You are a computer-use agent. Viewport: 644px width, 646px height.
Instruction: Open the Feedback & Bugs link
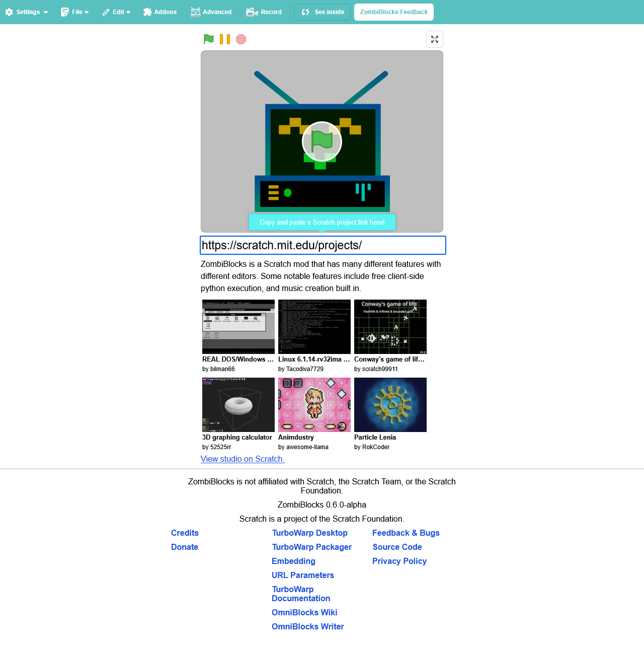(x=406, y=533)
